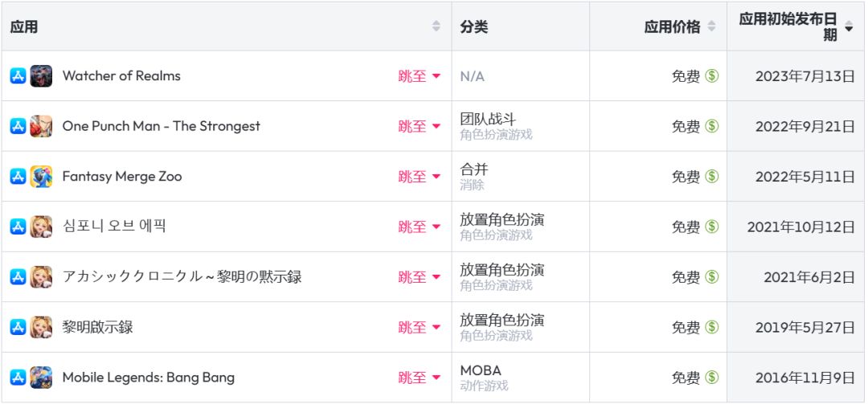Click the Watcher of Realms app icon
The image size is (868, 404).
tap(41, 76)
